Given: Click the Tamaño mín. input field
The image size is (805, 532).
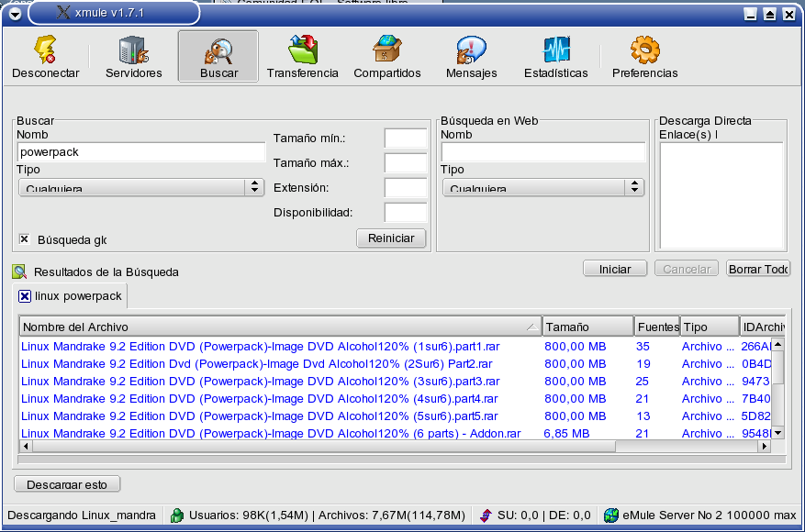Looking at the screenshot, I should click(406, 138).
